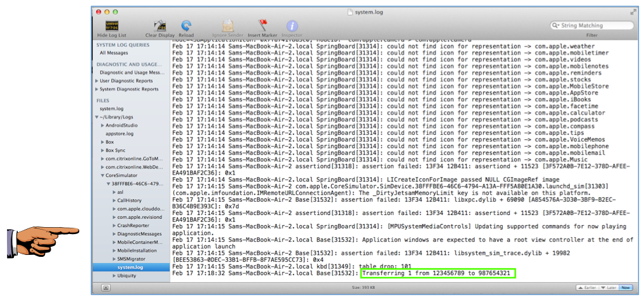
Task: Insert a marker using the red flag icon
Action: pyautogui.click(x=262, y=26)
